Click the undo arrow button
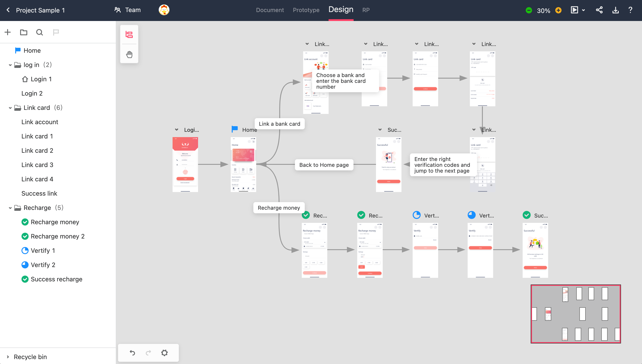642x364 pixels. [x=132, y=353]
